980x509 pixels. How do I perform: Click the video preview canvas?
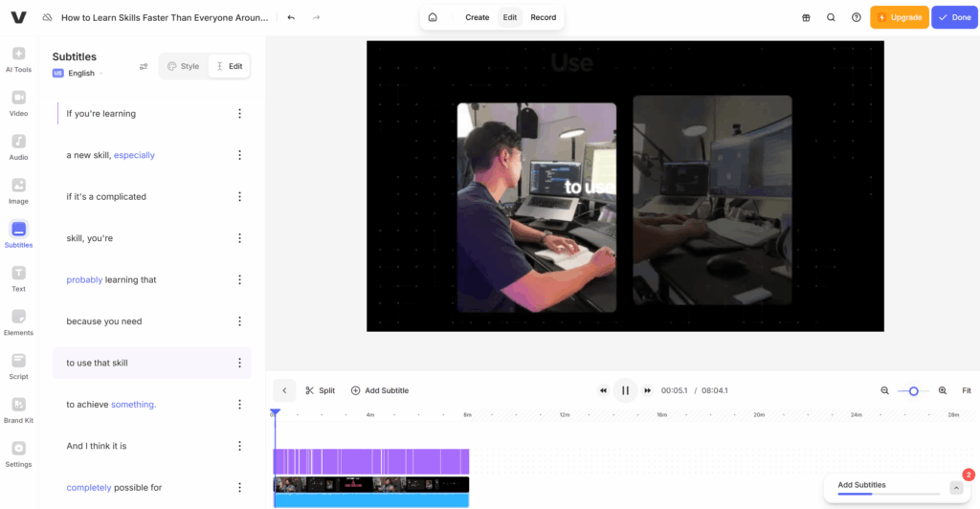[x=625, y=187]
